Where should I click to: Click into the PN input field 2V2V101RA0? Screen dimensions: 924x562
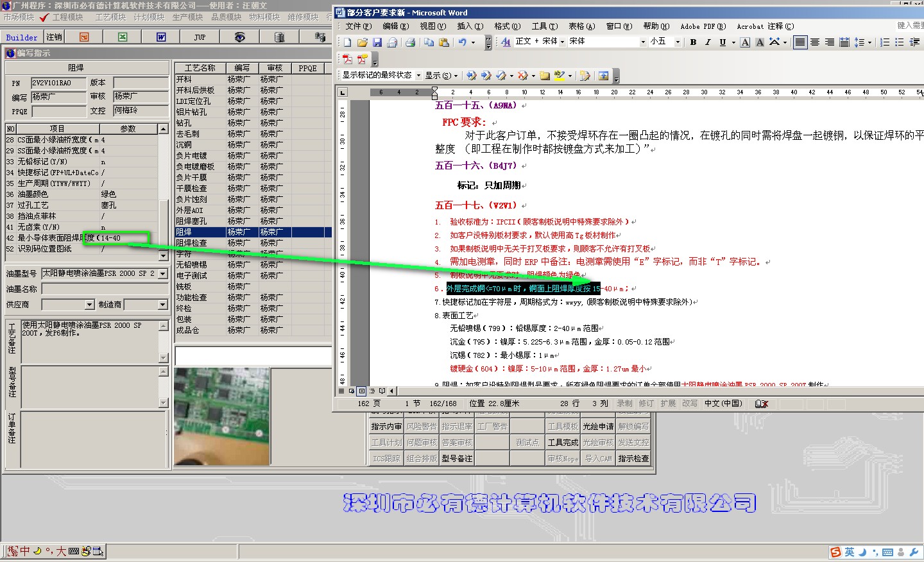click(58, 83)
